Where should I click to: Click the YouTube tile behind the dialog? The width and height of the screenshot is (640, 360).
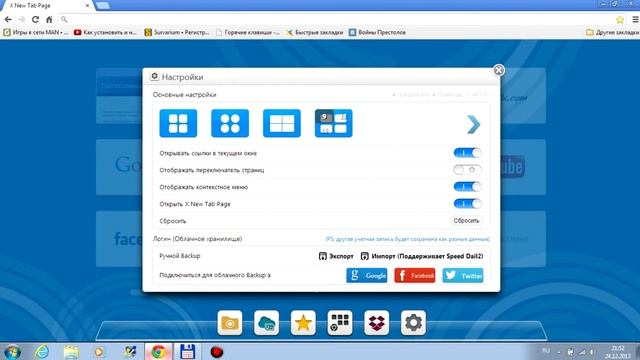(x=522, y=167)
